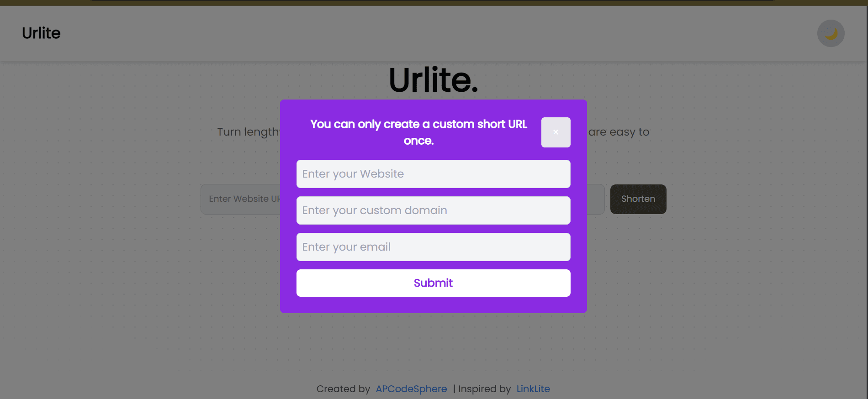Focus the 'Enter your Website' field
This screenshot has height=399, width=868.
433,174
